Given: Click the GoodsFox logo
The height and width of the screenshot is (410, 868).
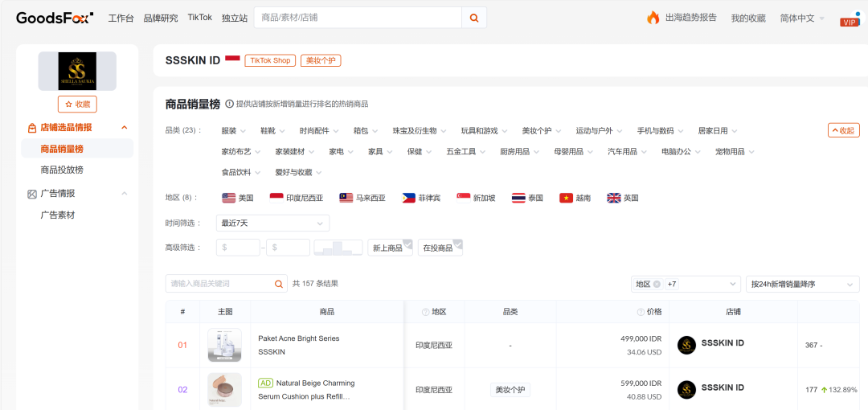Looking at the screenshot, I should [x=55, y=18].
